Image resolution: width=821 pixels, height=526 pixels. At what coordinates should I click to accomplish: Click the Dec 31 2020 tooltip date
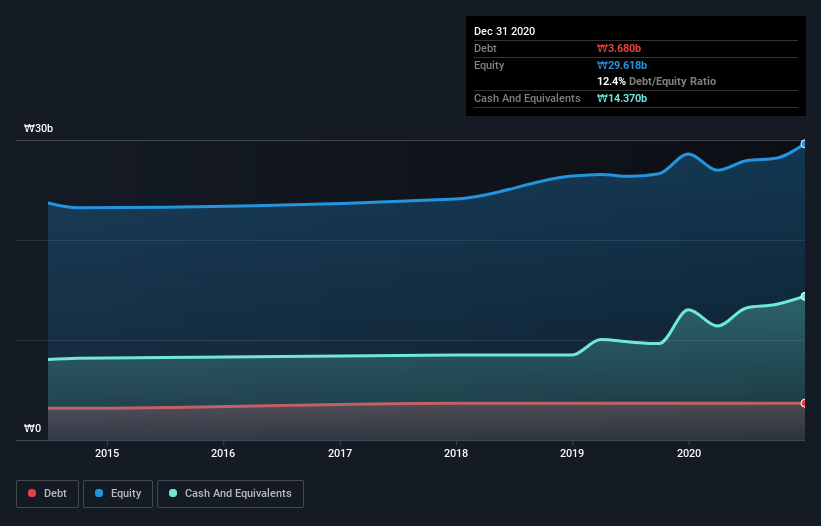505,31
